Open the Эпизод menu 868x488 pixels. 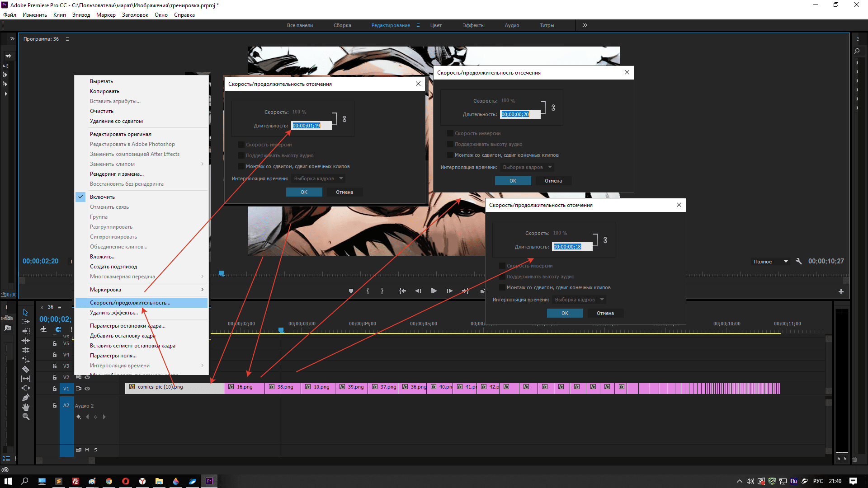tap(81, 15)
